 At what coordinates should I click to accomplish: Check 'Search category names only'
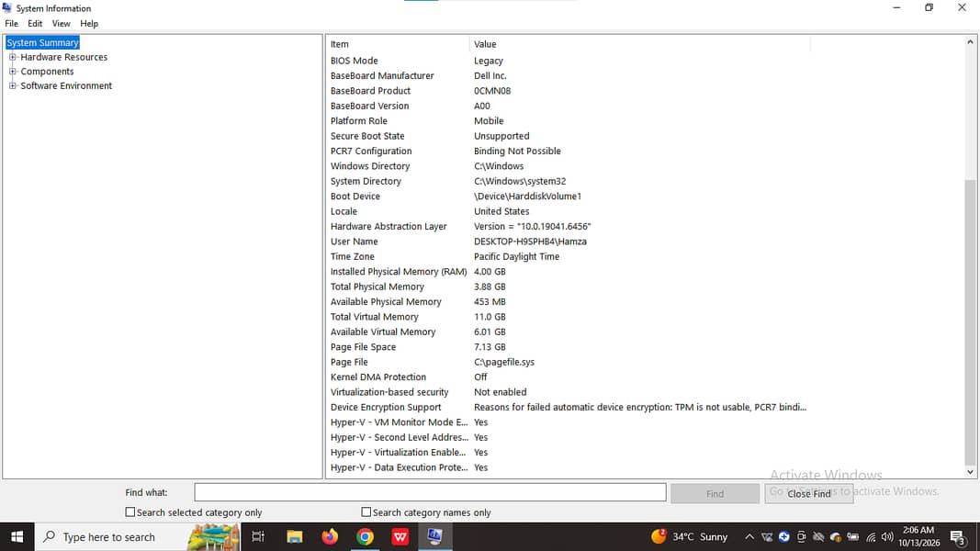[366, 512]
